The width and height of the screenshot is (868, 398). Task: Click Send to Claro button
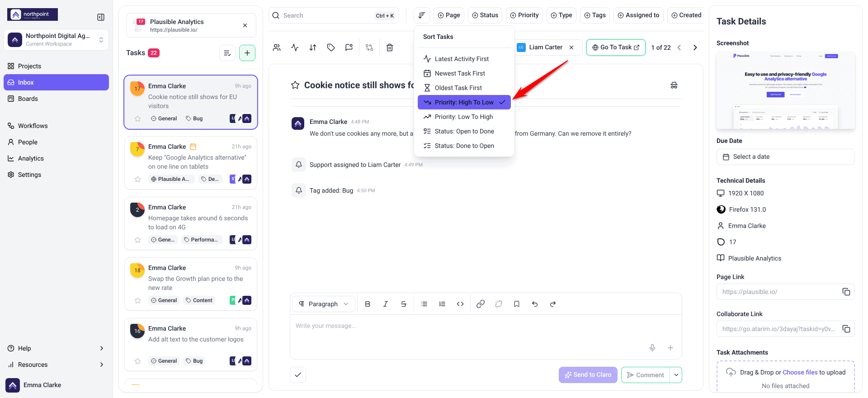tap(588, 375)
